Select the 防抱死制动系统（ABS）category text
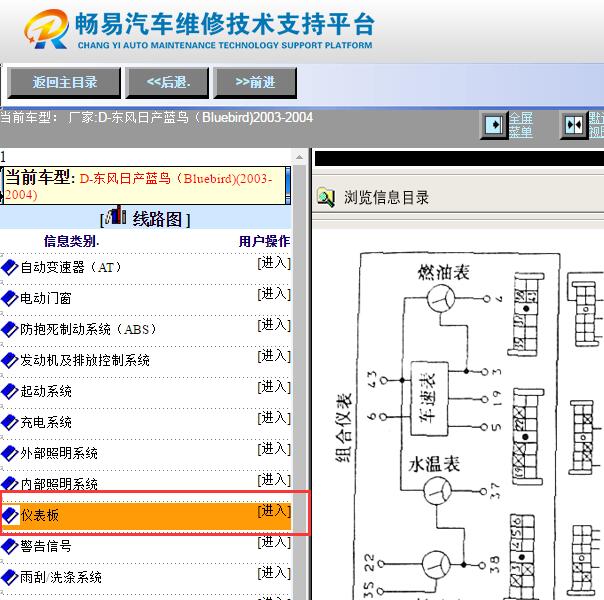Image resolution: width=604 pixels, height=600 pixels. [88, 329]
